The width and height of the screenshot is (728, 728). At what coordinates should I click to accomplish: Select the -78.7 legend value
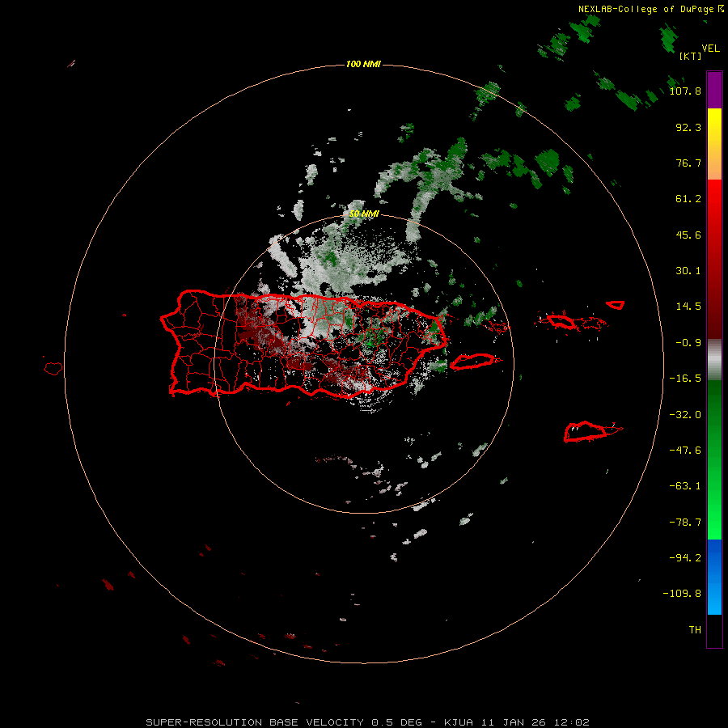pos(685,523)
